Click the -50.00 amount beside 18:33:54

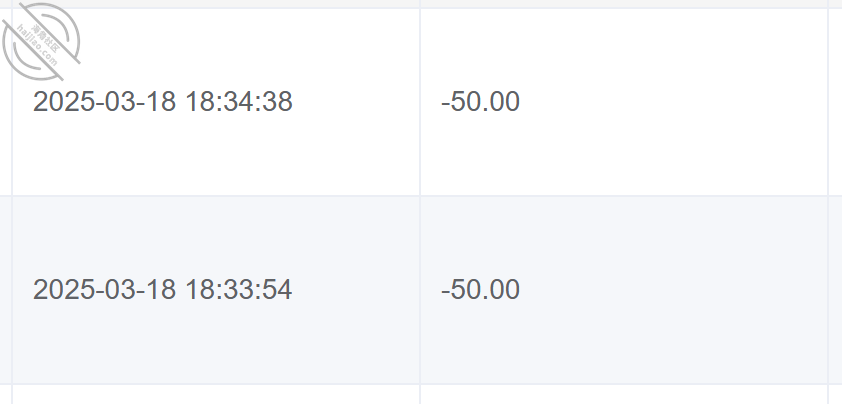[x=481, y=290]
